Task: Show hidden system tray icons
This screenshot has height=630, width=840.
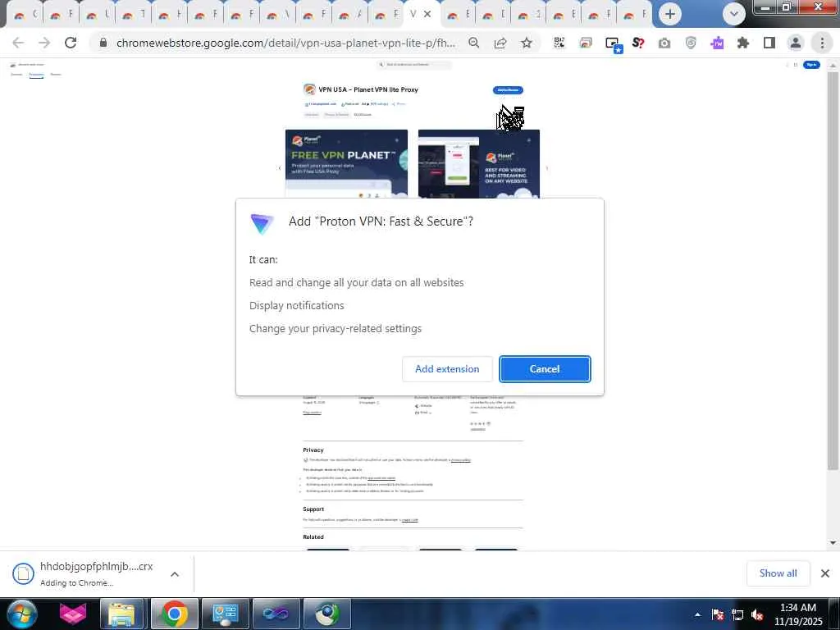Action: 697,614
